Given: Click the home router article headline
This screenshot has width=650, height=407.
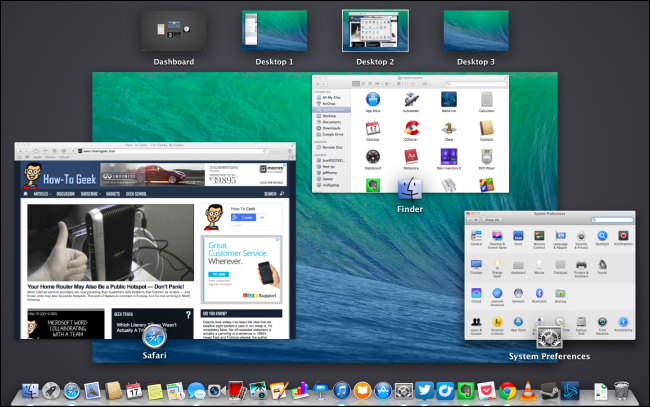Looking at the screenshot, I should coord(106,286).
